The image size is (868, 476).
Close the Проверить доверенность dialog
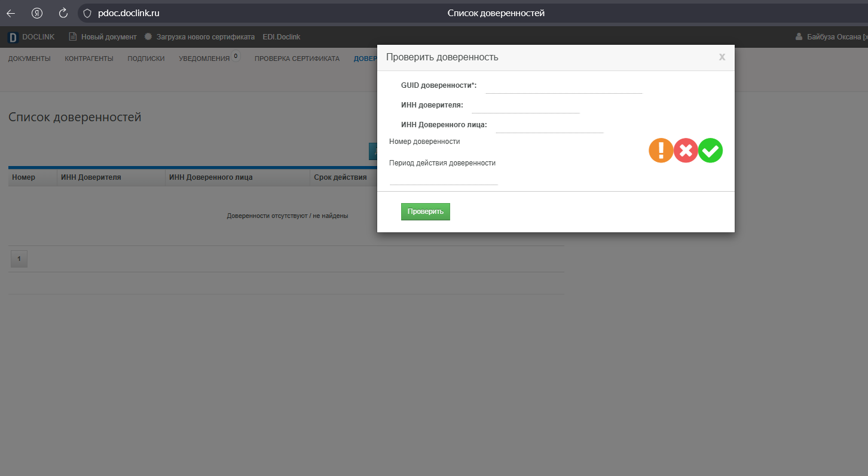tap(722, 57)
